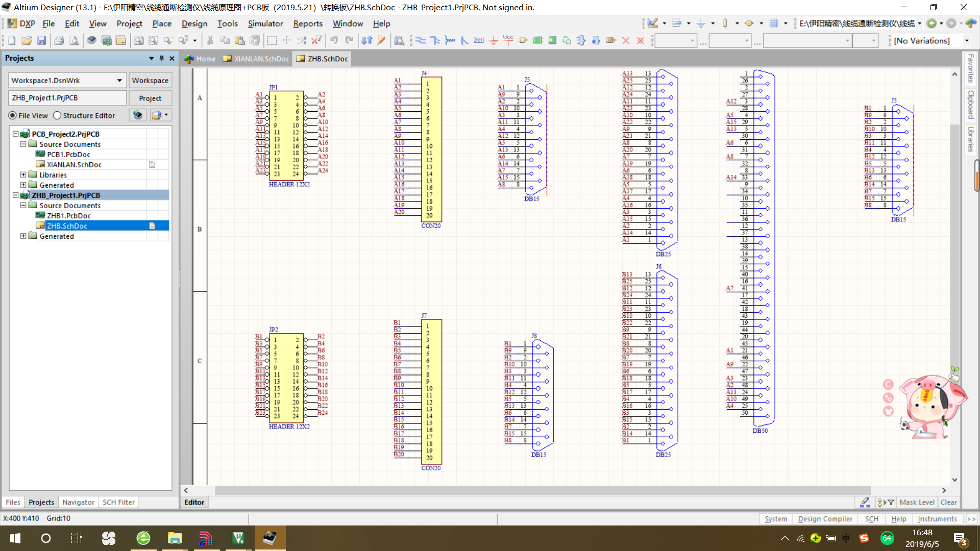The image size is (980, 551).
Task: Open Print Preview
Action: pos(74,40)
